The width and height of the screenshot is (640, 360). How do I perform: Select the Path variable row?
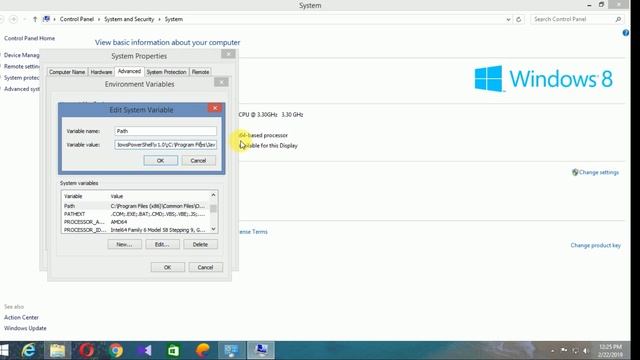[136, 206]
